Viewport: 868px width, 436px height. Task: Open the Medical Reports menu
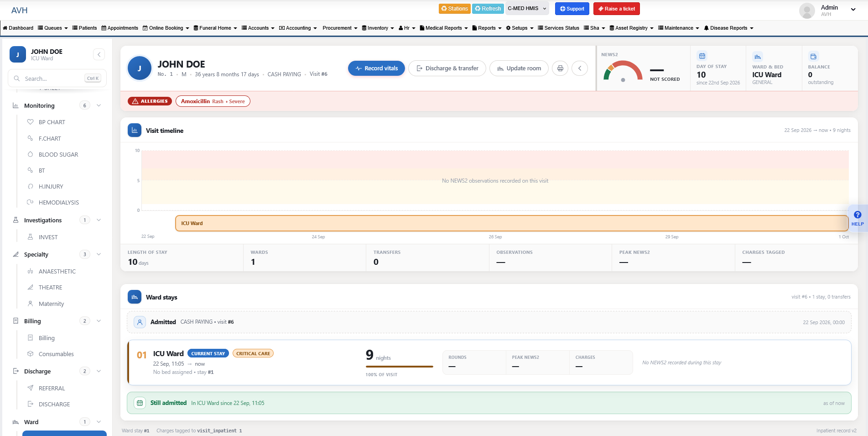(x=443, y=28)
